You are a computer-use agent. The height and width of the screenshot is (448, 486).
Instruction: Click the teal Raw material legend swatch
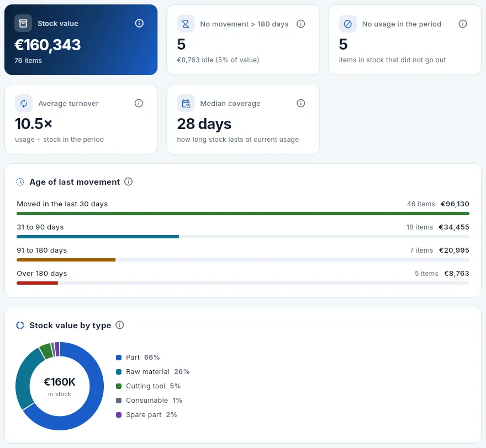pos(119,372)
